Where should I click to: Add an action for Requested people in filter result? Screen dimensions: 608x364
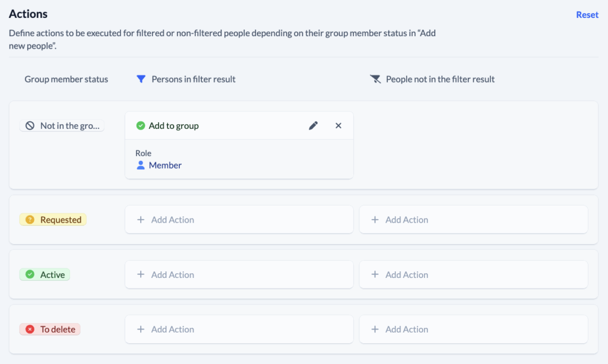[239, 219]
